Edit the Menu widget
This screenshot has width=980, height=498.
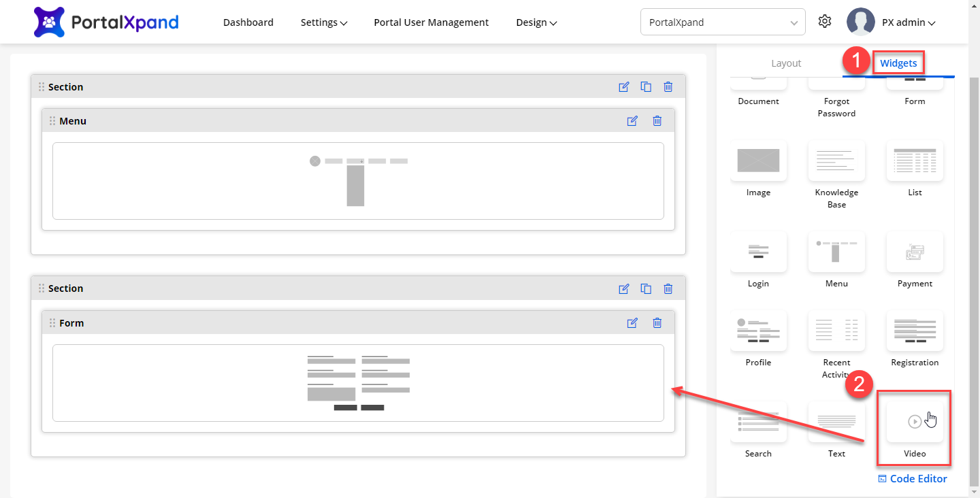(x=632, y=121)
